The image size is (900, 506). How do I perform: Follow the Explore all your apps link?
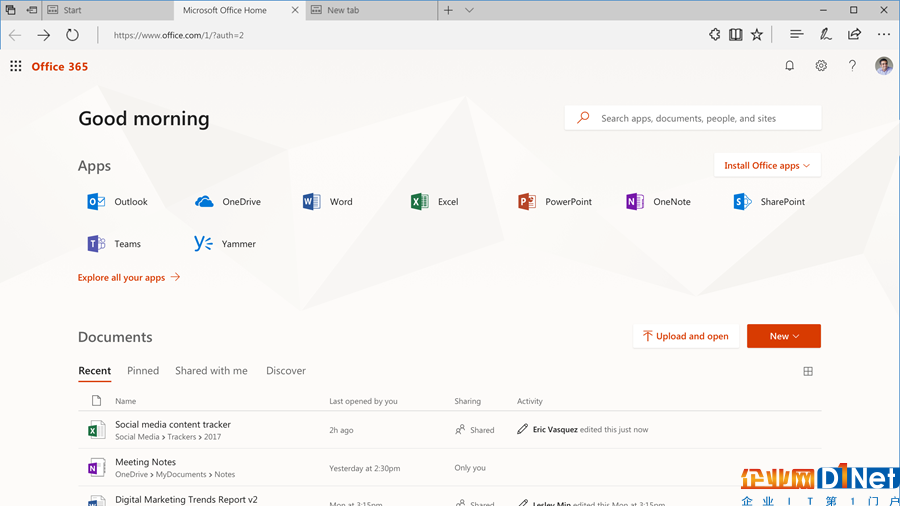[129, 278]
